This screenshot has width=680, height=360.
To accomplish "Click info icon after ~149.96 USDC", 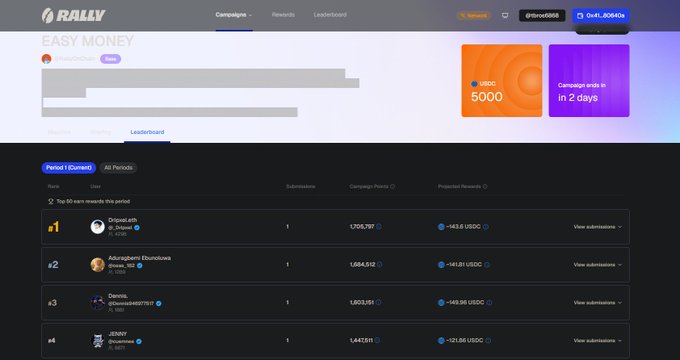I will point(489,303).
